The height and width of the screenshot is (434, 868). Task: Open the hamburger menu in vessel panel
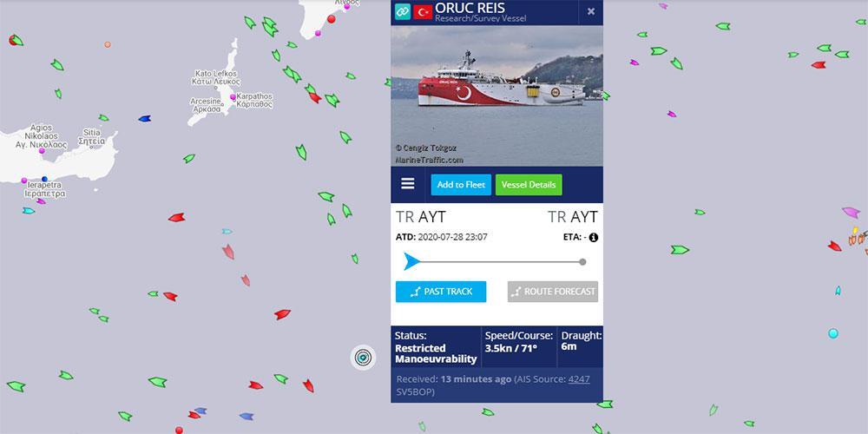pos(407,184)
